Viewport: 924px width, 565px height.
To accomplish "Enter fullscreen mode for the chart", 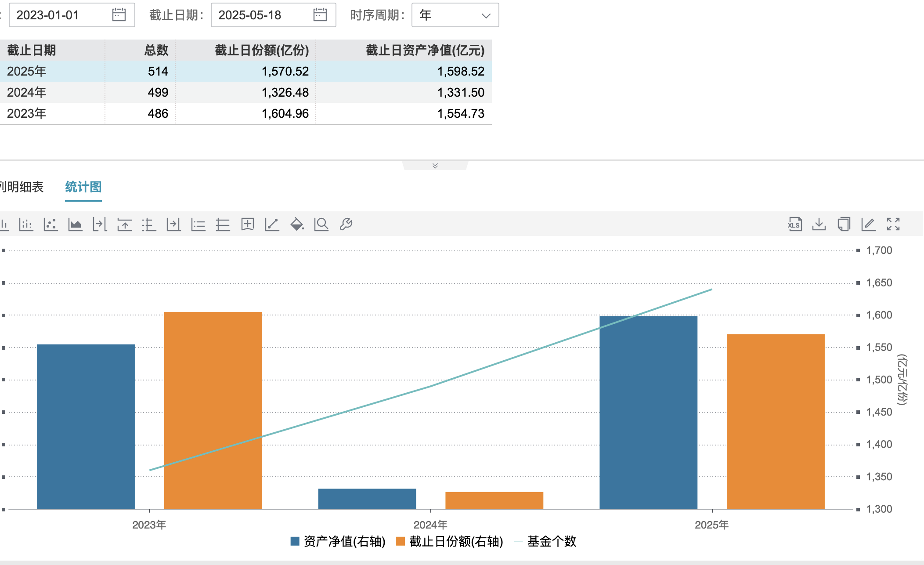I will 892,225.
